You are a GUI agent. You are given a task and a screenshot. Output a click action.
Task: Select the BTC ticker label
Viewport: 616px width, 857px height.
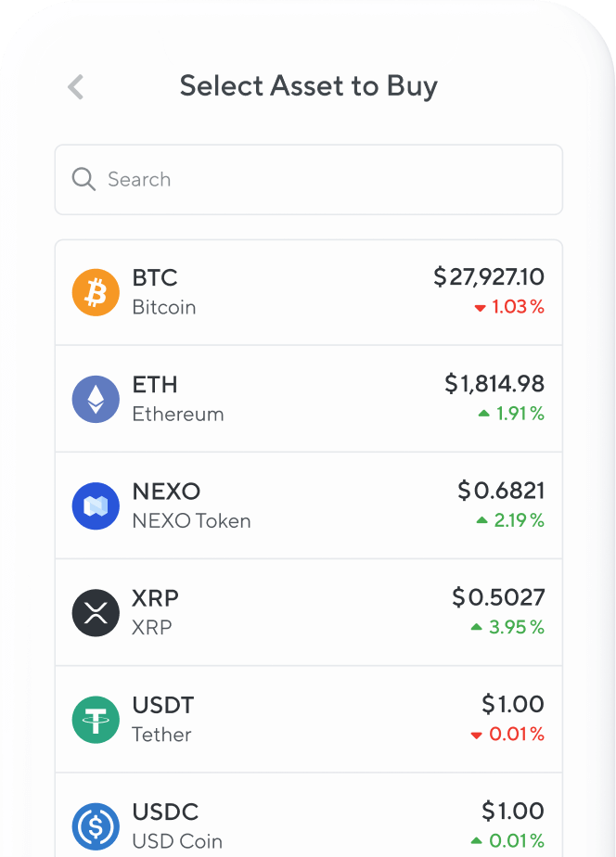tap(155, 278)
